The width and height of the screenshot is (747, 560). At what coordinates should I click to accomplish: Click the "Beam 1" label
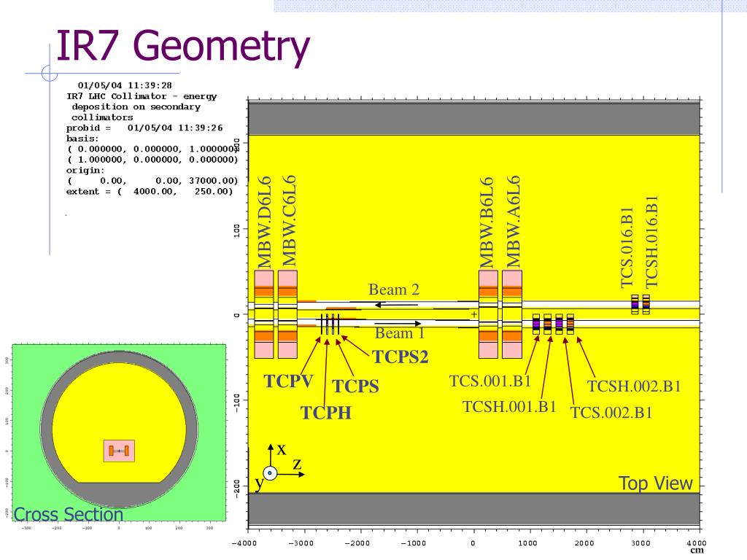(x=400, y=332)
